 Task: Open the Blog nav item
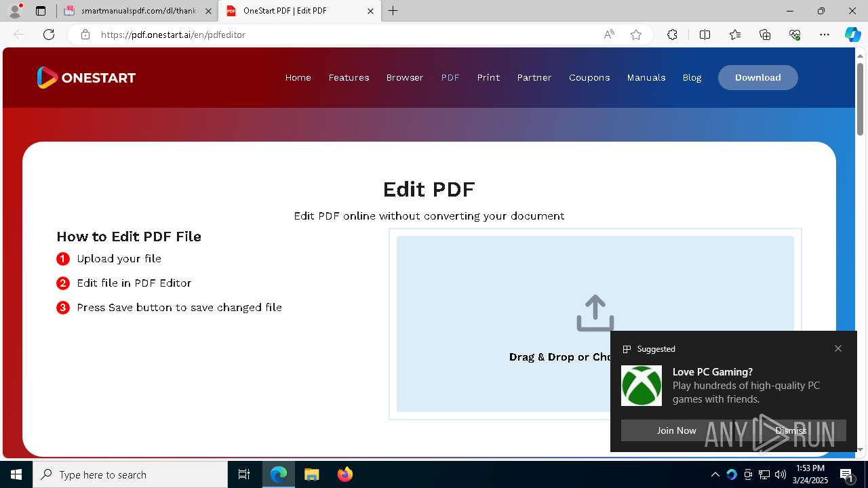692,77
